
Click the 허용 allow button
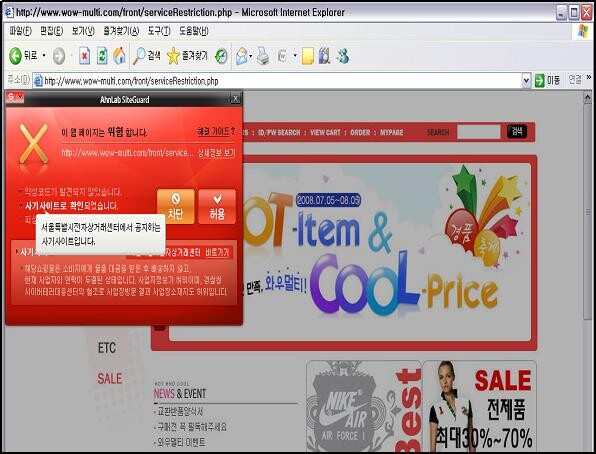tap(217, 207)
